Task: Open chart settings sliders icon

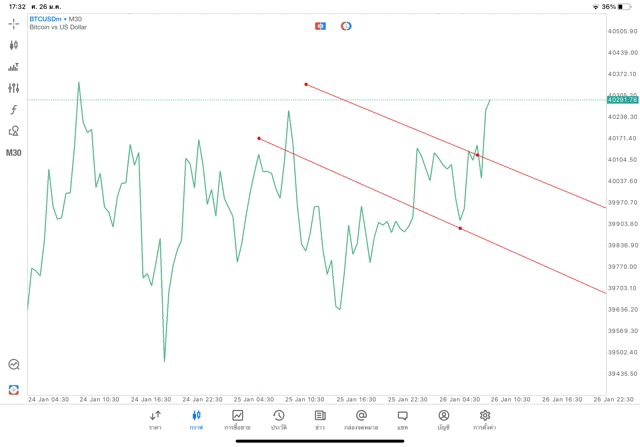Action: [x=14, y=88]
